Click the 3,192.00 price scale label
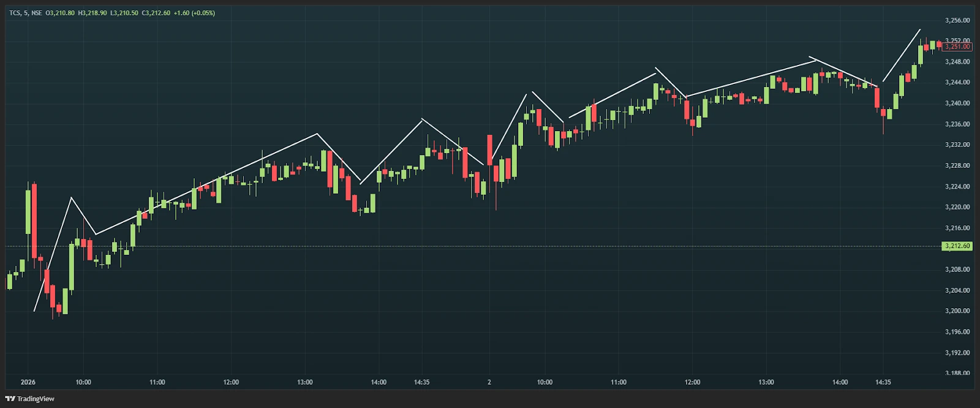 coord(957,353)
